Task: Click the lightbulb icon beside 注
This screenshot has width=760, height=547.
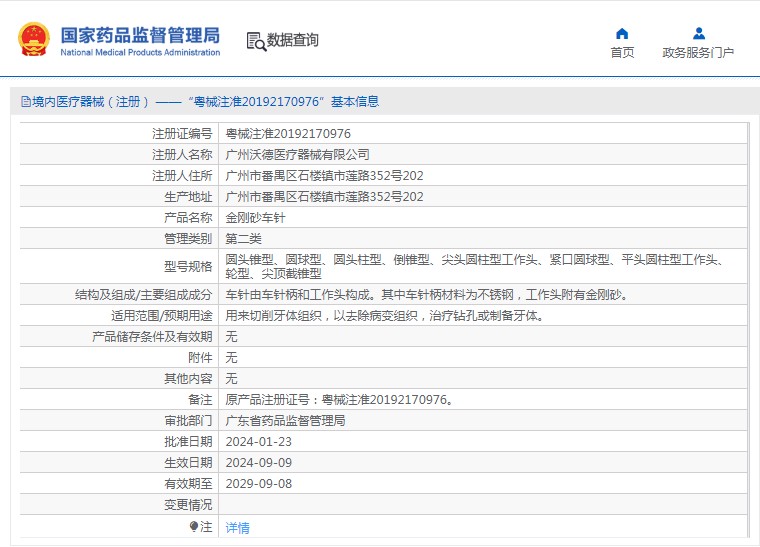Action: click(194, 526)
